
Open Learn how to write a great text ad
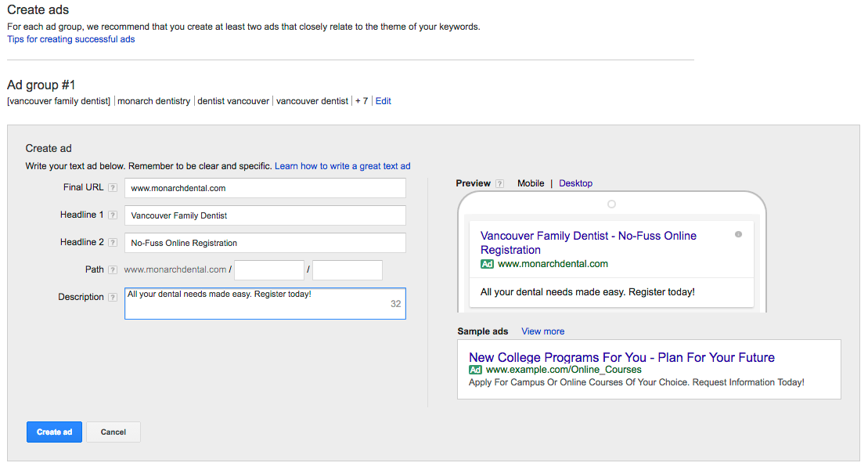click(x=343, y=166)
